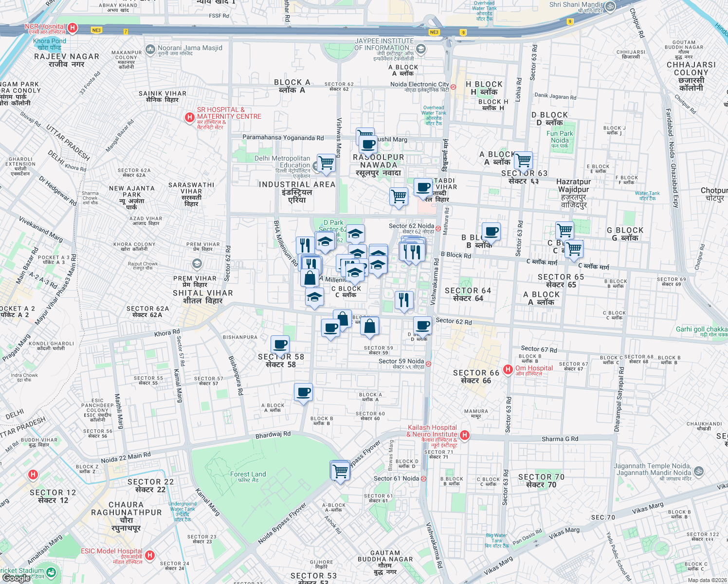Click the SR Hospital & Maternity Centre marker

click(x=189, y=117)
